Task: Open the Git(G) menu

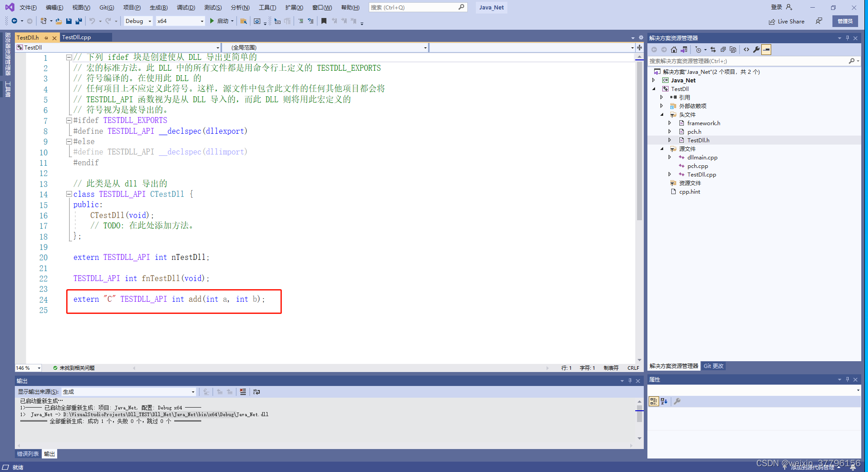Action: point(107,7)
